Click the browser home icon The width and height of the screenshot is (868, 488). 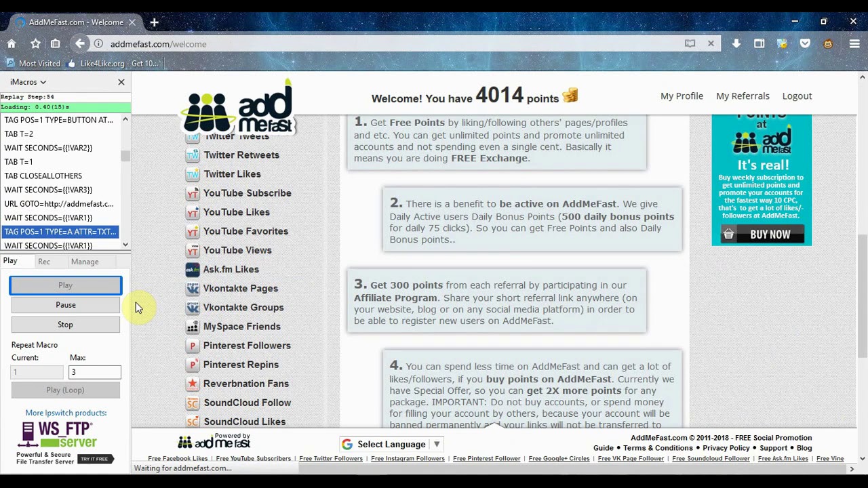[x=12, y=43]
